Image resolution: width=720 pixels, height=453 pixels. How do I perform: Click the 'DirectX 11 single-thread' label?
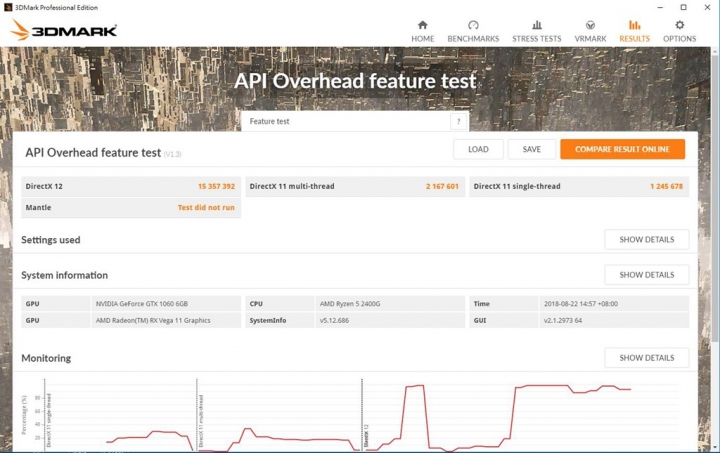(x=517, y=186)
